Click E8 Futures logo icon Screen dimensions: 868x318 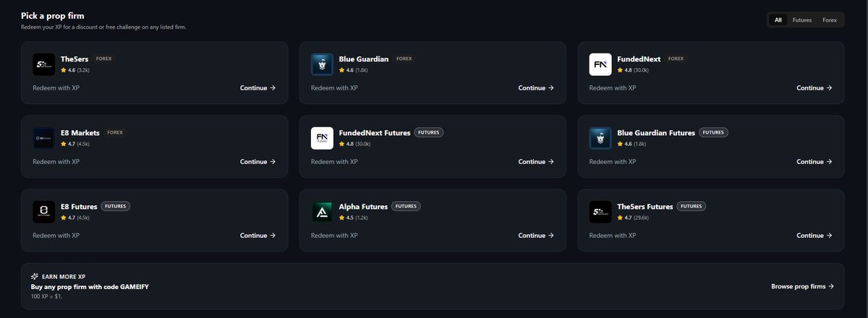tap(43, 212)
